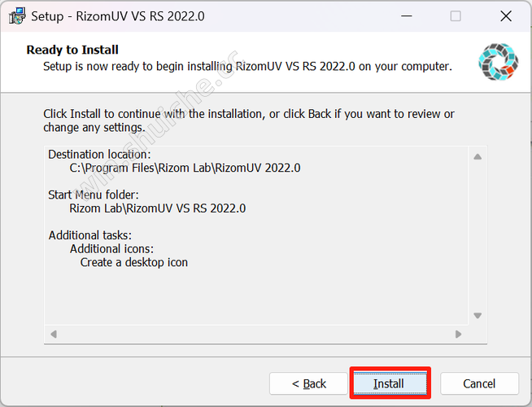Click the RizomUV ring logo

(x=498, y=62)
